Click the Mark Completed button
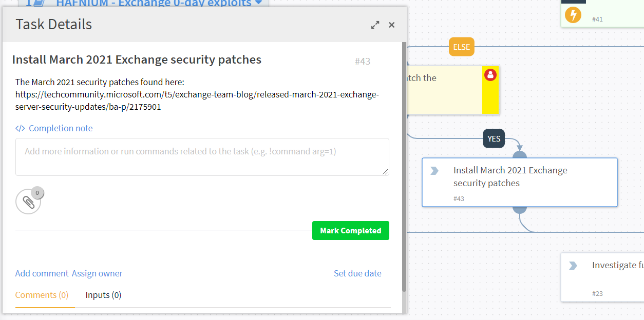The image size is (644, 320). click(x=351, y=231)
